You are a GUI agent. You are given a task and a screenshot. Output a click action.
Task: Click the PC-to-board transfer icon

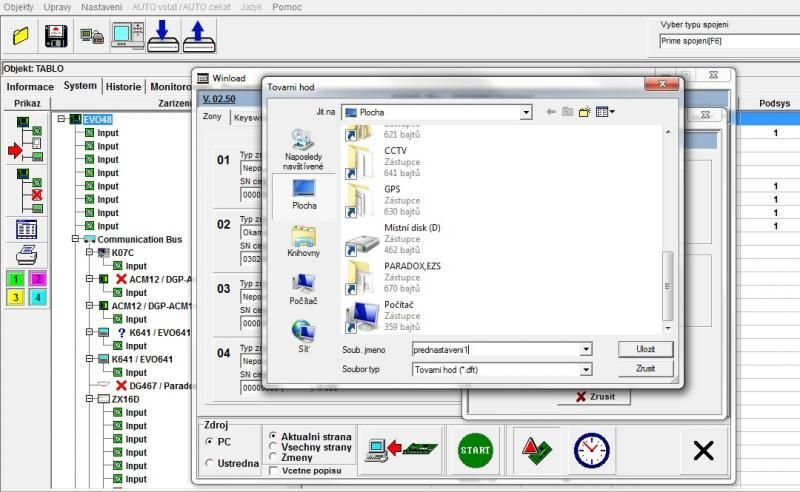tap(401, 450)
